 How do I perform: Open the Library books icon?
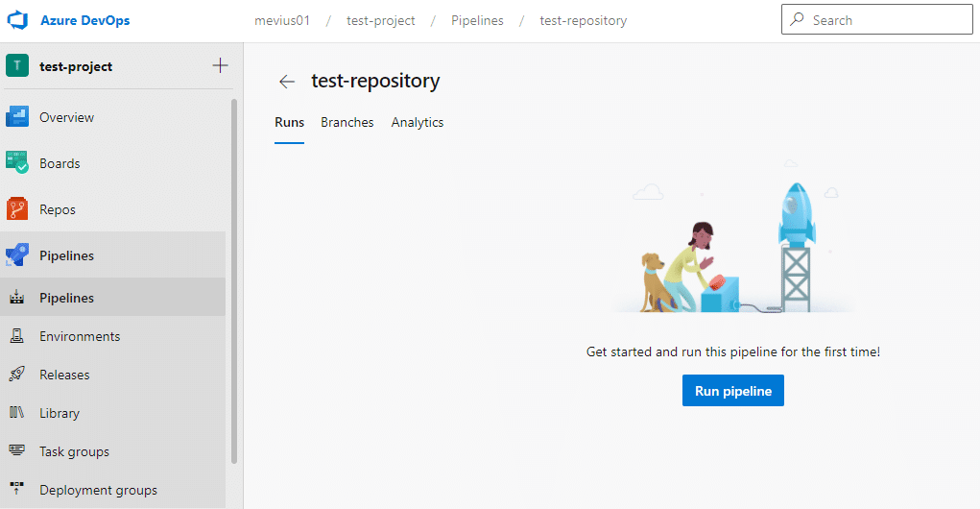coord(17,413)
